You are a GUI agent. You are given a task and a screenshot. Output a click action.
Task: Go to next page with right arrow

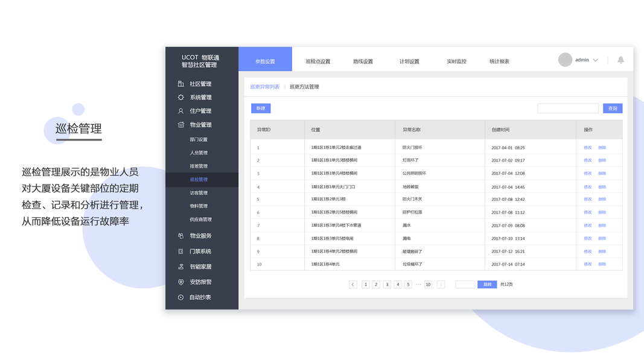coord(441,284)
